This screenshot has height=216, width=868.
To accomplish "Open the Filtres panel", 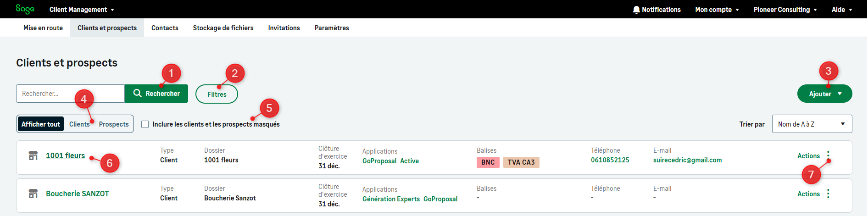I will click(x=217, y=94).
